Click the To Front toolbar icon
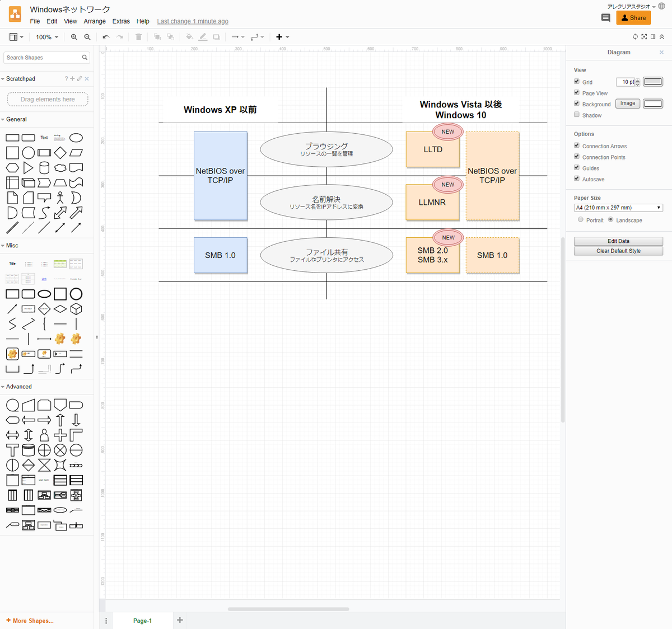 (x=157, y=37)
